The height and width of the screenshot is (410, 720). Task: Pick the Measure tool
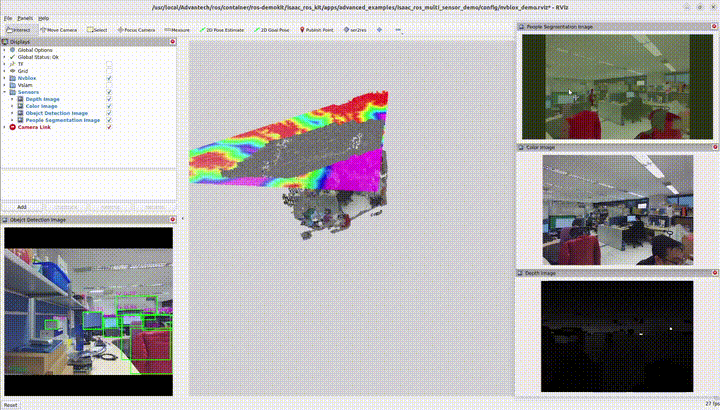[x=177, y=30]
